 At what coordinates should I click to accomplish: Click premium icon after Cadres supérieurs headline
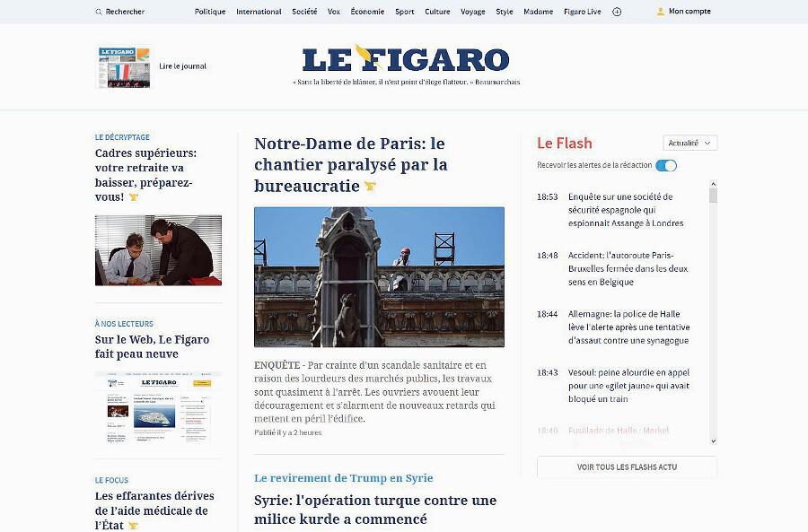134,196
